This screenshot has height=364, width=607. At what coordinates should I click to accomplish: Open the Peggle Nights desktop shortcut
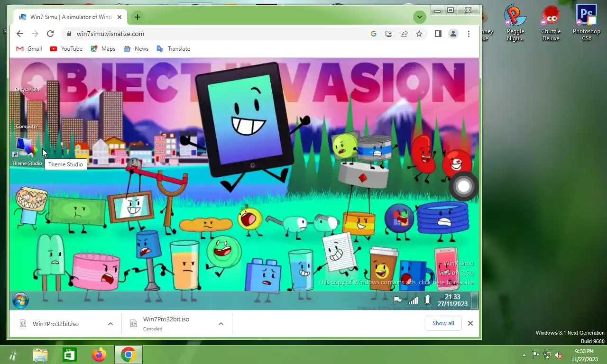coord(515,23)
